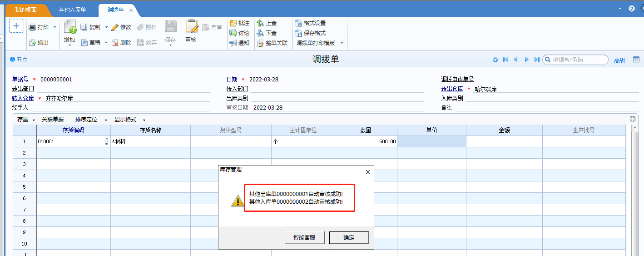Click the 备注 remarks field

point(547,108)
